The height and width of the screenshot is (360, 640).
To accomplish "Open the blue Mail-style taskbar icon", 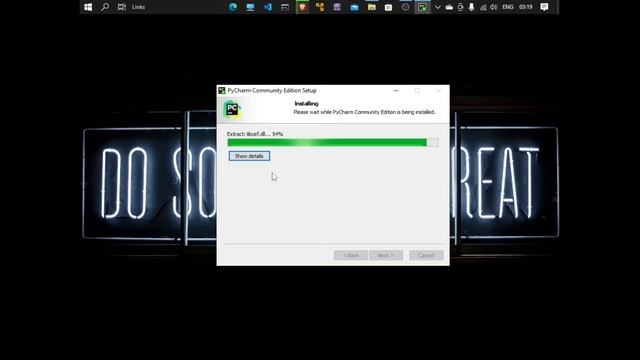I will pyautogui.click(x=354, y=7).
